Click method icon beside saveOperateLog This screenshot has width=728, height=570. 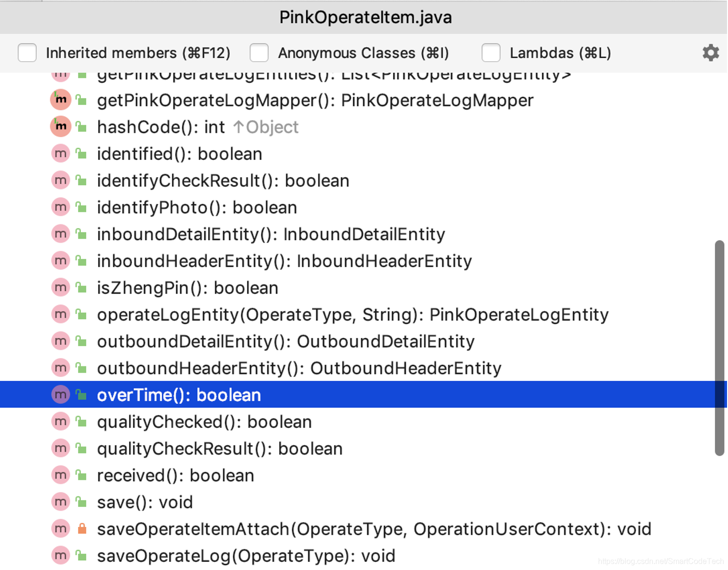coord(61,556)
